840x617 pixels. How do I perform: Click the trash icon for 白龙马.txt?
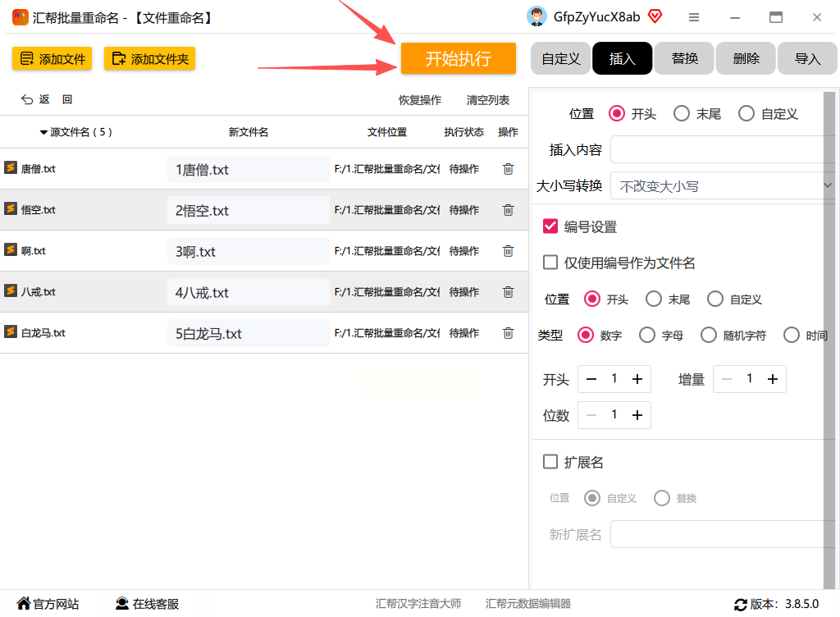tap(508, 333)
